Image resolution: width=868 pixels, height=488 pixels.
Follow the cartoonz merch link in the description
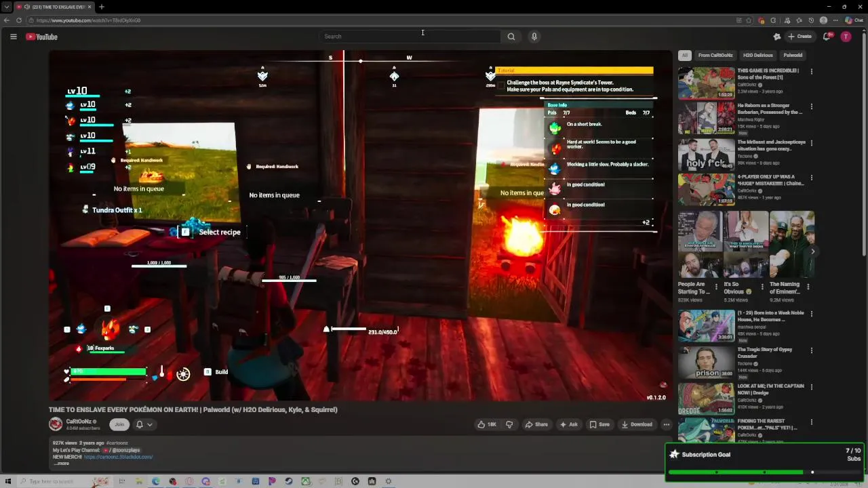coord(119,457)
